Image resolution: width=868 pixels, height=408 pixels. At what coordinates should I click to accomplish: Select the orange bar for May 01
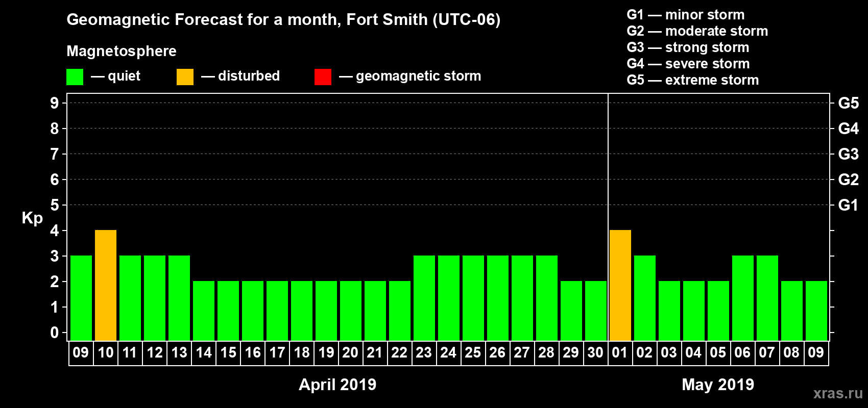[x=620, y=286]
